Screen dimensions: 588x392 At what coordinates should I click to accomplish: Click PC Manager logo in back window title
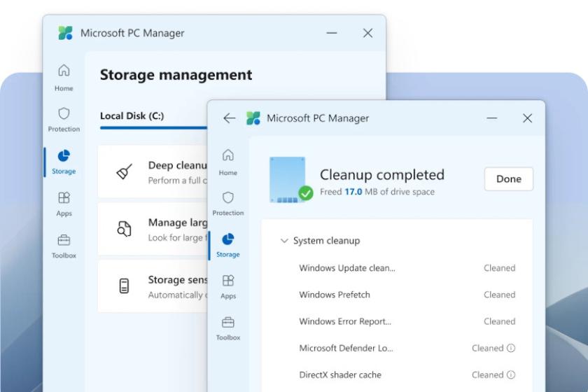point(66,33)
